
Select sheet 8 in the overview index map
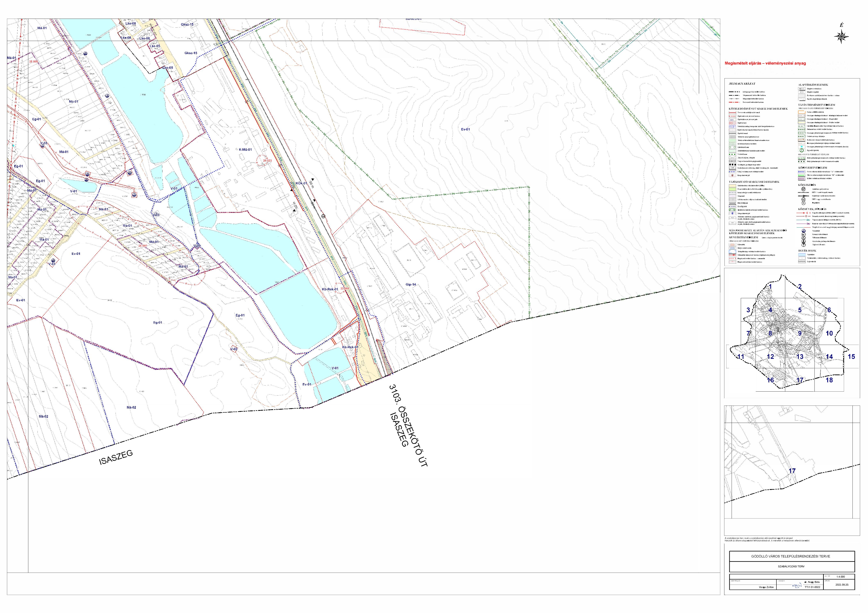(x=770, y=333)
